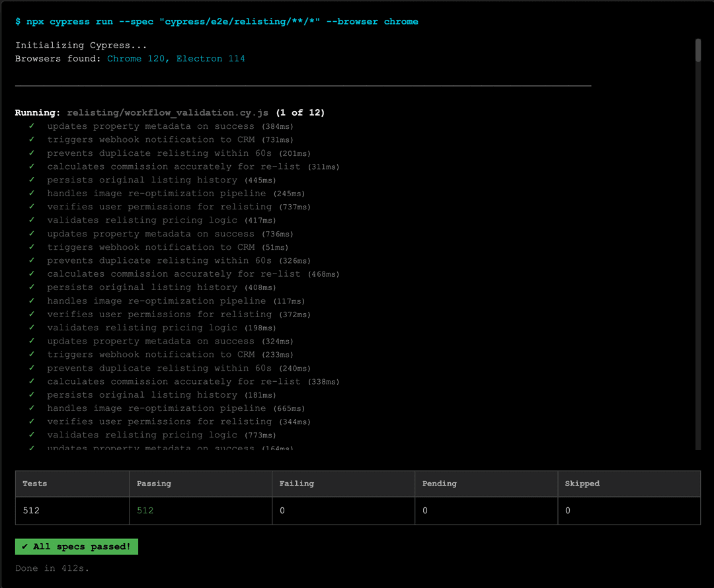Click the workflow_validation.cy.js spec filename
Viewport: 714px width, 588px height.
pos(169,113)
